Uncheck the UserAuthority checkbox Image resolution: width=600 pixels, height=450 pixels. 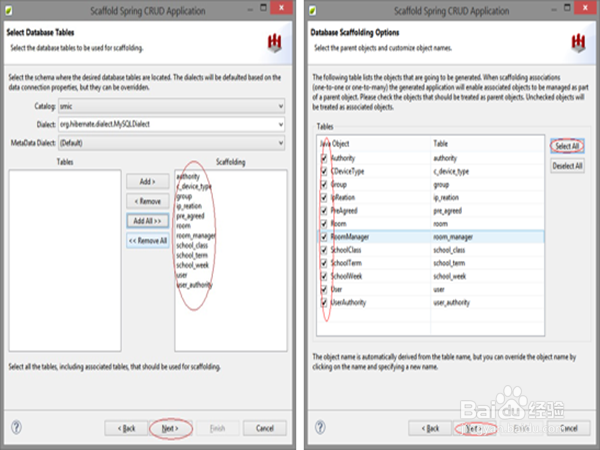point(324,302)
